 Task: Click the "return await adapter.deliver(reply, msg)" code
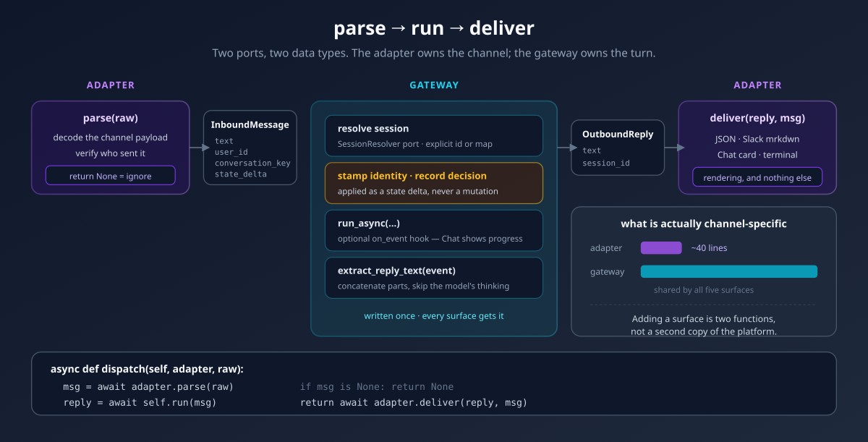pyautogui.click(x=414, y=402)
